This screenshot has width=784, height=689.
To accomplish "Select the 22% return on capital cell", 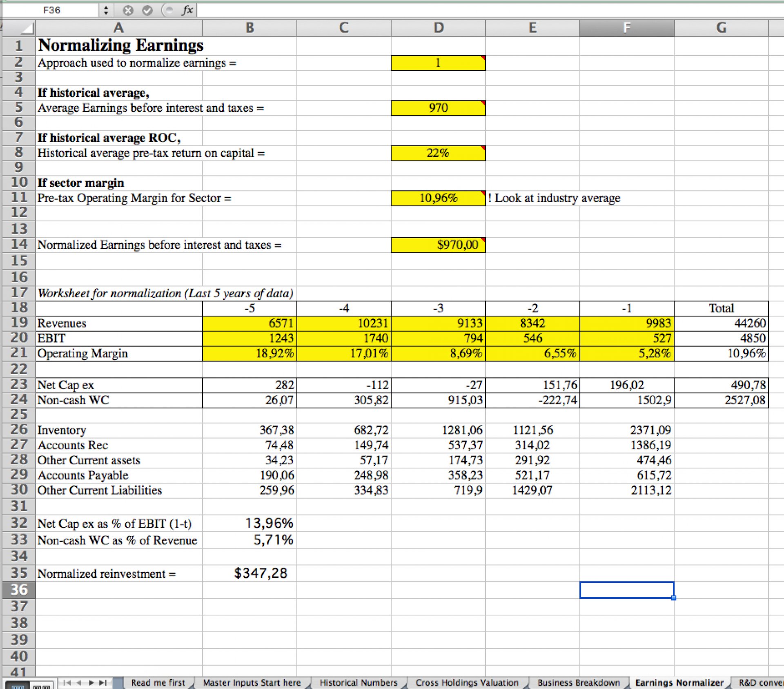I will [x=438, y=153].
